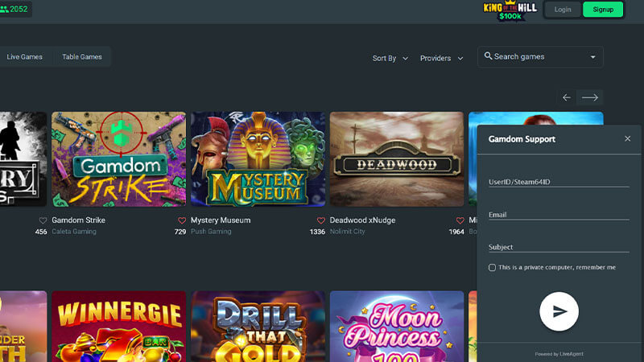Click the Login button
Viewport: 644px width, 362px height.
click(x=562, y=10)
